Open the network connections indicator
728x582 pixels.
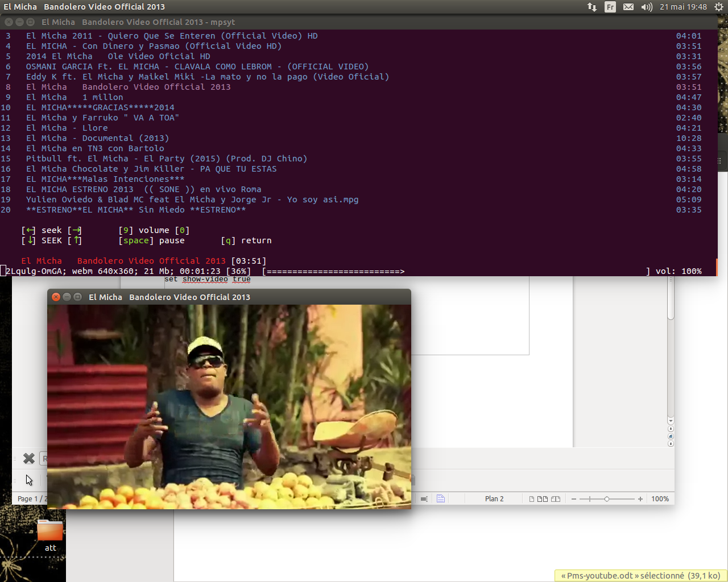[x=592, y=7]
